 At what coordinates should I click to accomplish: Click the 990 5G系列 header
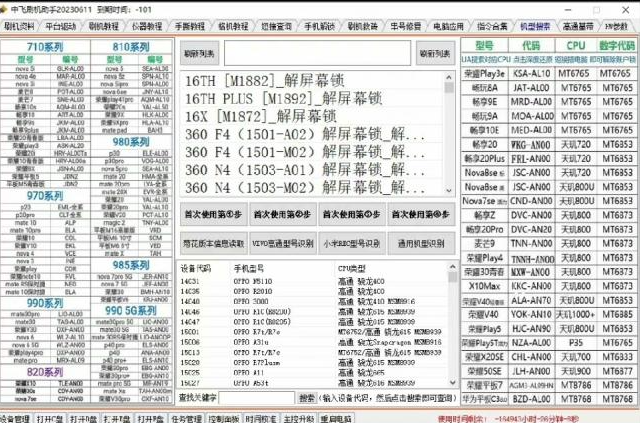coord(131,311)
